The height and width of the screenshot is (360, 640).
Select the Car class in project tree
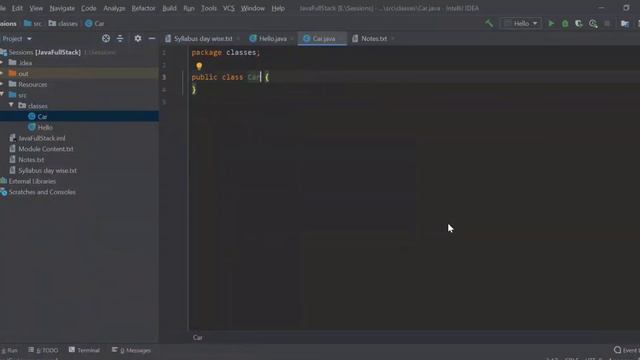[42, 116]
